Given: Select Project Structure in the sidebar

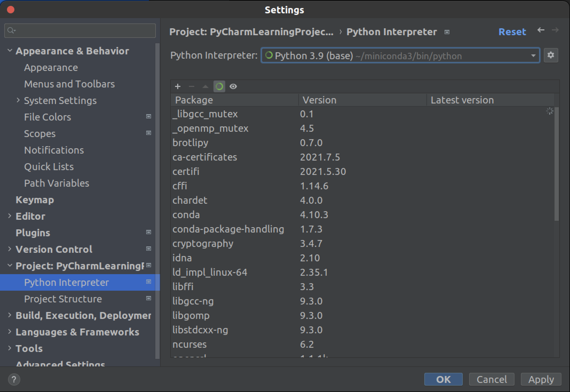Looking at the screenshot, I should click(x=63, y=299).
